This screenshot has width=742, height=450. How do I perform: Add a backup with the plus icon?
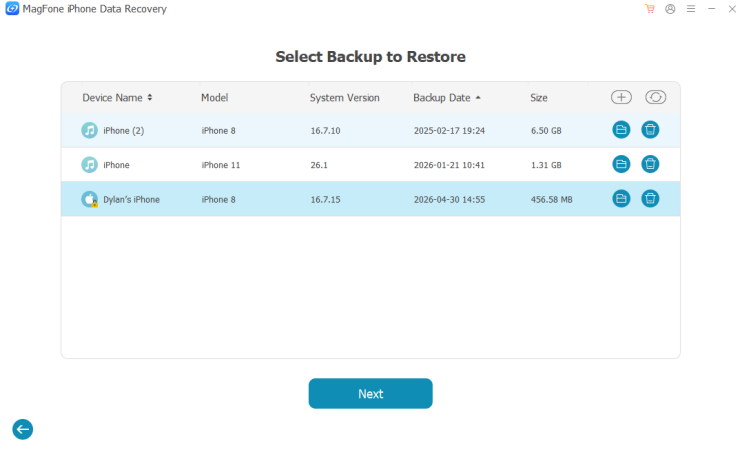pyautogui.click(x=621, y=97)
